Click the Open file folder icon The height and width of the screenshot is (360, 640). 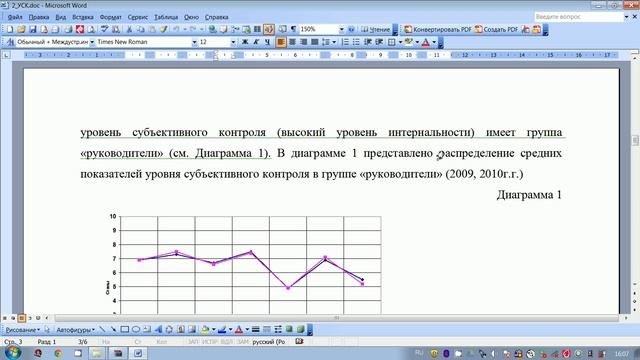click(x=21, y=29)
